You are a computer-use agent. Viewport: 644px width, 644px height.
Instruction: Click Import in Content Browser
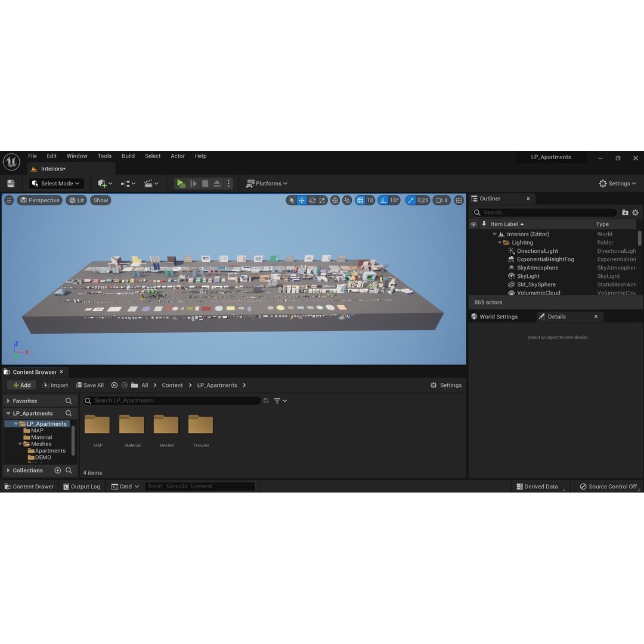[55, 385]
